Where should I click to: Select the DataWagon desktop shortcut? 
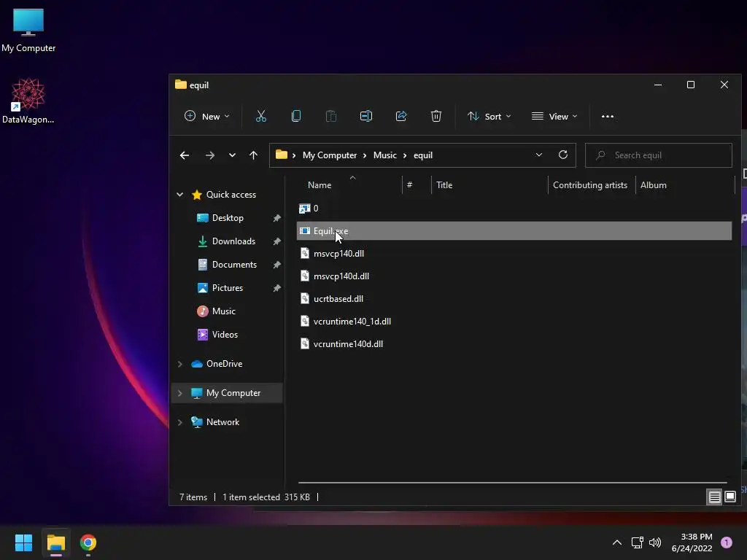[x=28, y=101]
